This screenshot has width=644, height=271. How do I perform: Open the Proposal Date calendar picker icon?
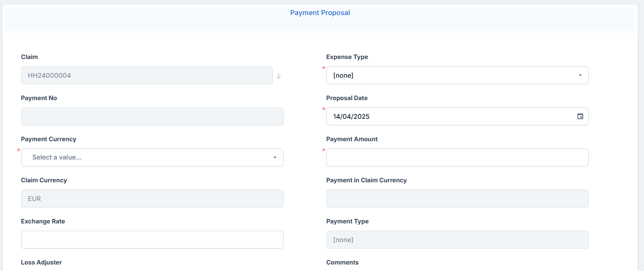coord(580,116)
